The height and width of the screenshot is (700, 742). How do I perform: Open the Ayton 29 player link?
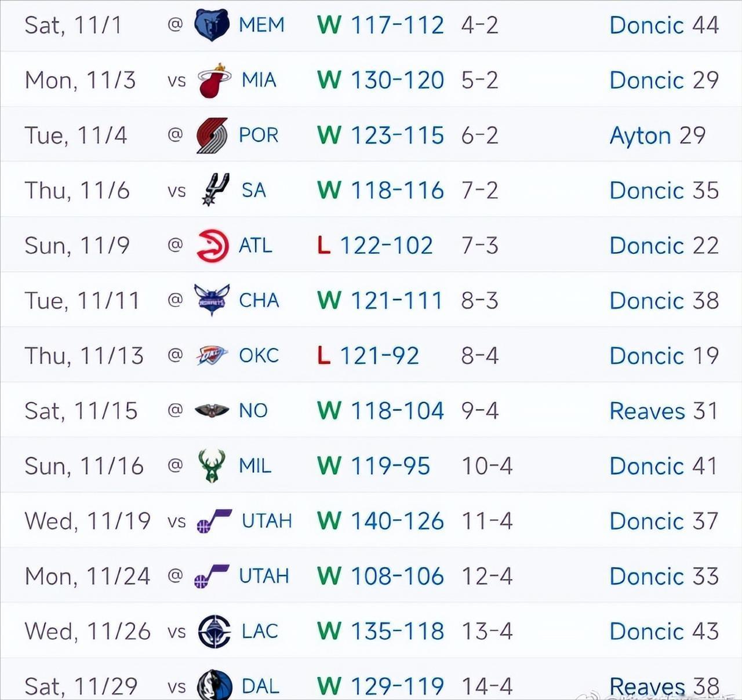pyautogui.click(x=657, y=136)
